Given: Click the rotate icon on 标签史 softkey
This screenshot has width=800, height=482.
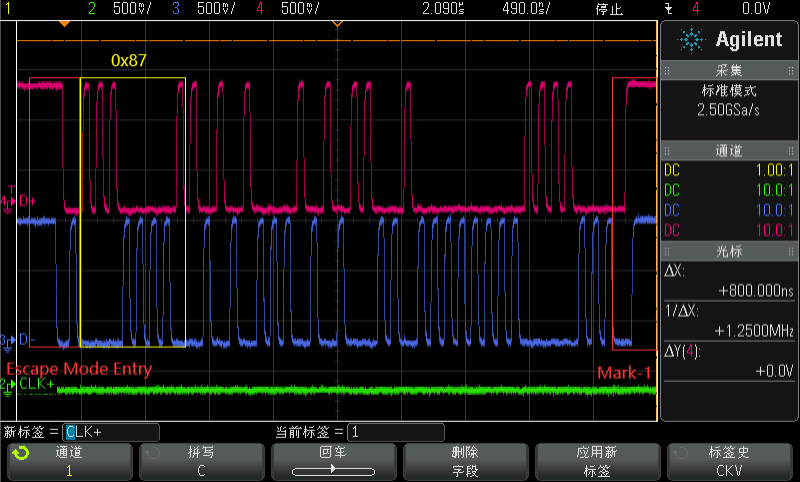Looking at the screenshot, I should pos(685,453).
